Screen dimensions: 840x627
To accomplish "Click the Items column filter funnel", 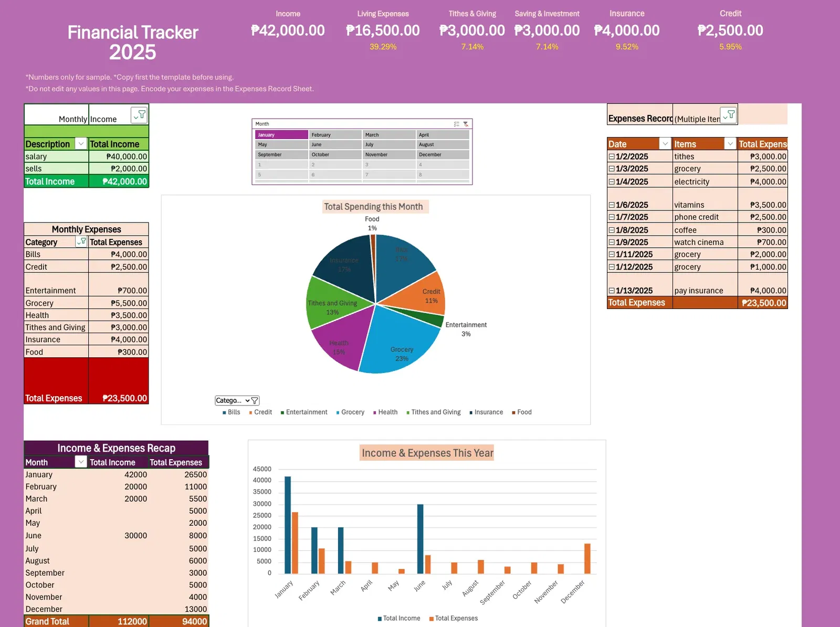I will click(x=730, y=143).
